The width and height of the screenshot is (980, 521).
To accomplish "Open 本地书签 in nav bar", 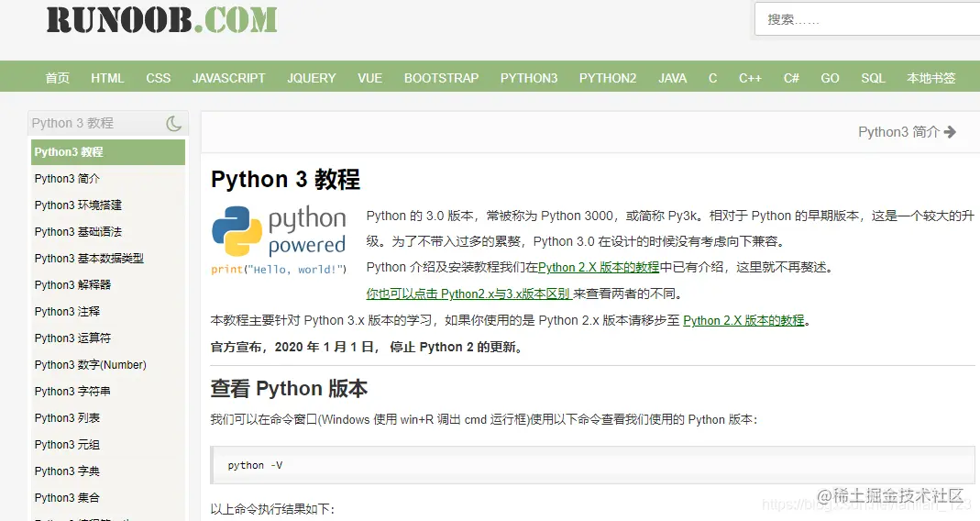I will click(931, 78).
